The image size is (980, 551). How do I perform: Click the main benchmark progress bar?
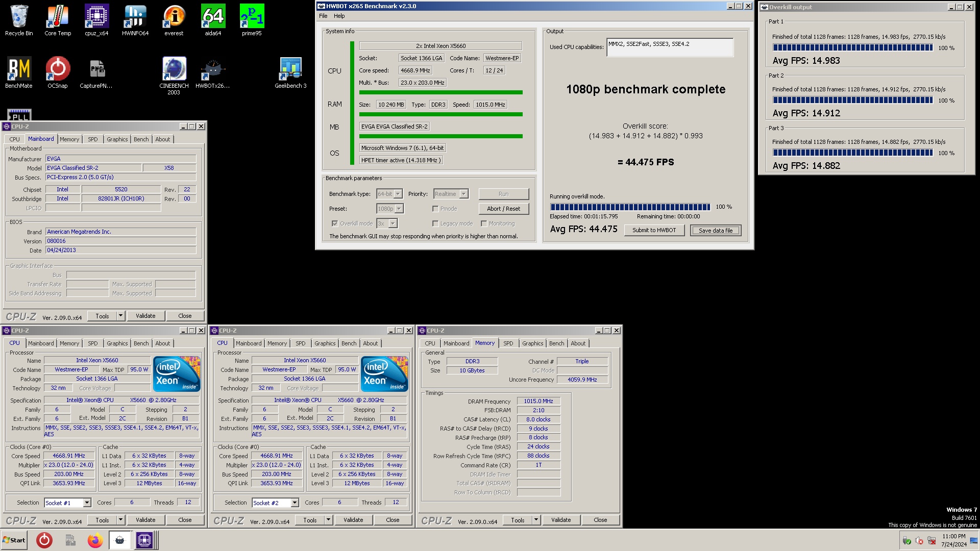630,207
